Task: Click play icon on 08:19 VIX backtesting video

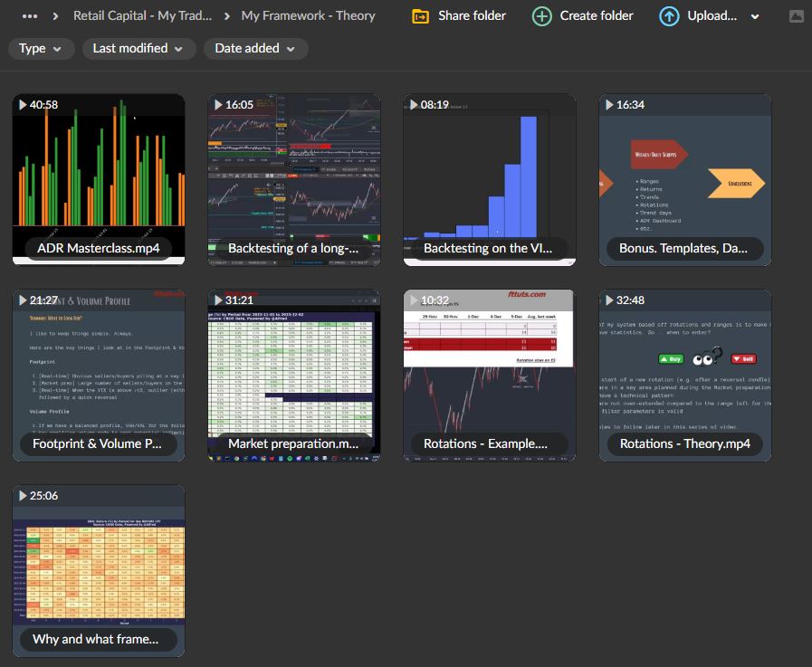Action: click(x=413, y=105)
